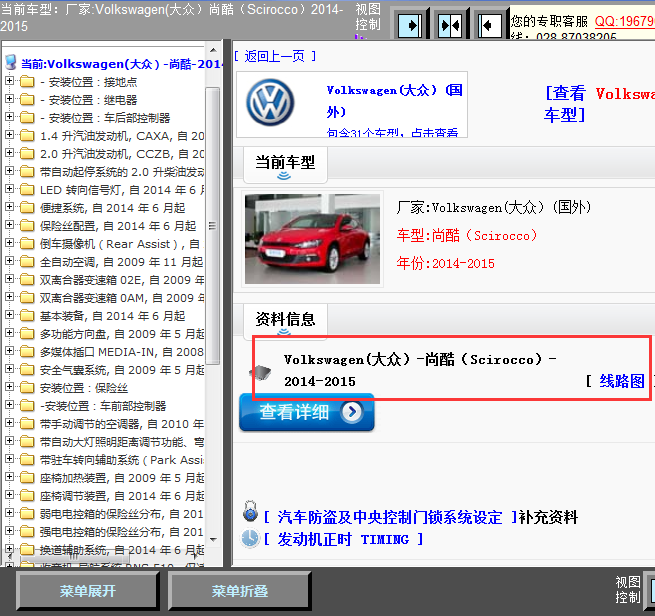Select 双离合器变速箱 0AM tree item
Image resolution: width=655 pixels, height=616 pixels.
pos(122,298)
